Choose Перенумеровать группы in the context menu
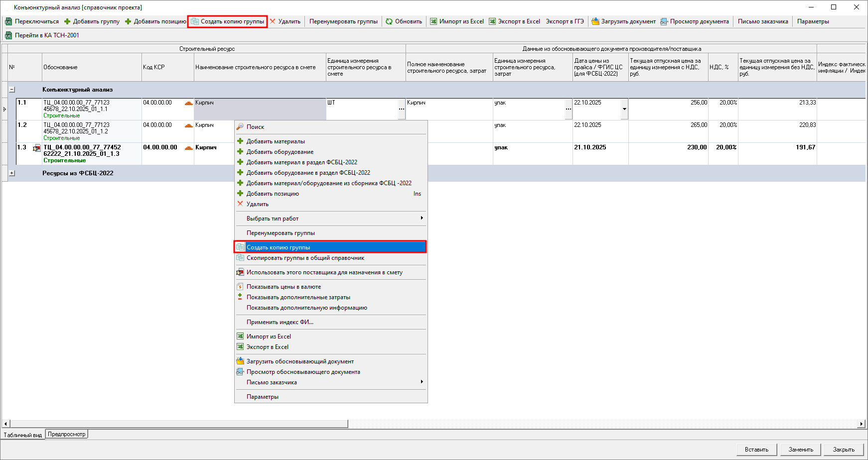Viewport: 868px width, 460px height. [x=331, y=233]
